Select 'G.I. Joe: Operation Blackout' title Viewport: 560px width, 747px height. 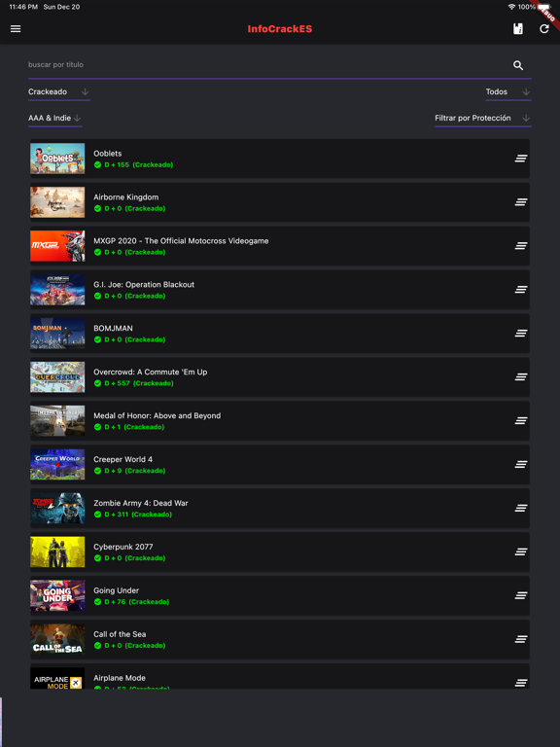144,284
